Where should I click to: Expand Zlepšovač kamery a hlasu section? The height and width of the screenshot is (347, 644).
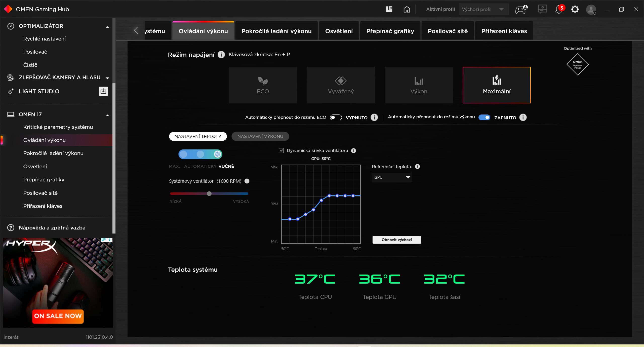click(107, 78)
